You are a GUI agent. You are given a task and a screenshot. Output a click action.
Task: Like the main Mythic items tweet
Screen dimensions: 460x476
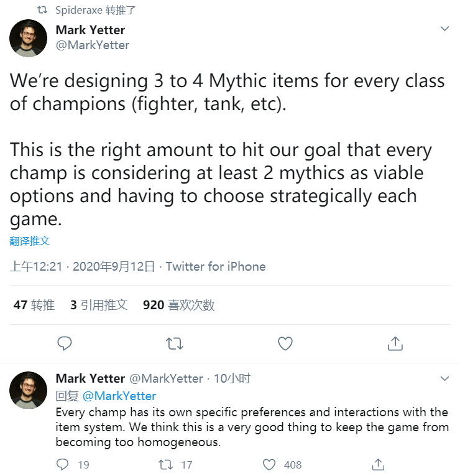(x=285, y=343)
